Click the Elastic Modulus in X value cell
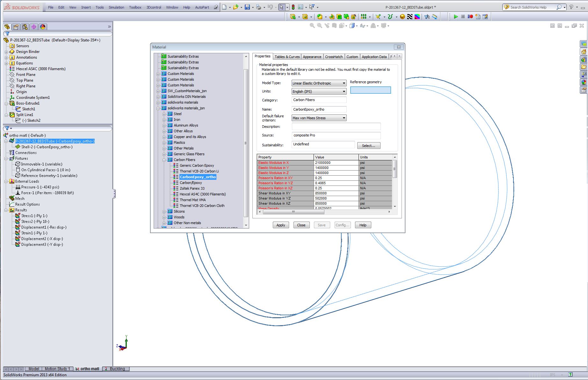The image size is (588, 380). 336,163
